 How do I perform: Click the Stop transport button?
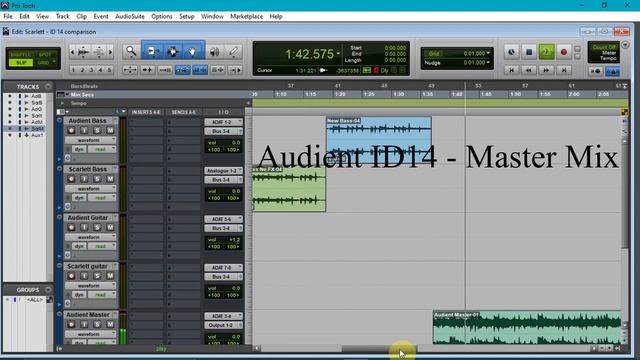pyautogui.click(x=529, y=52)
